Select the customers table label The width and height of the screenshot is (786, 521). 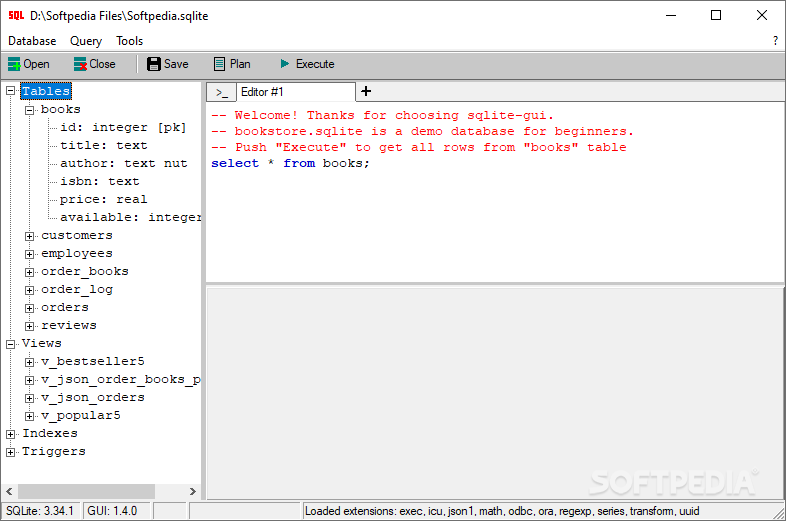[77, 235]
